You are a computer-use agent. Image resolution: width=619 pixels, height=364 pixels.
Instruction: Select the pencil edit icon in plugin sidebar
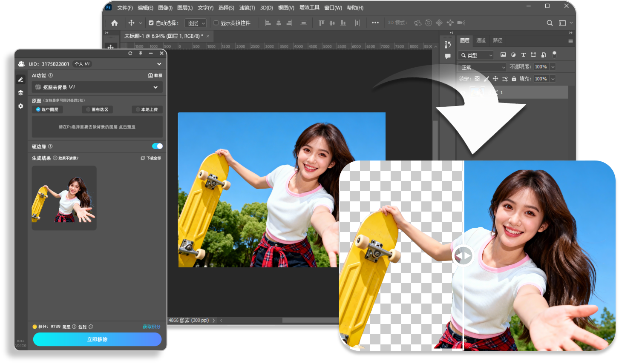20,79
